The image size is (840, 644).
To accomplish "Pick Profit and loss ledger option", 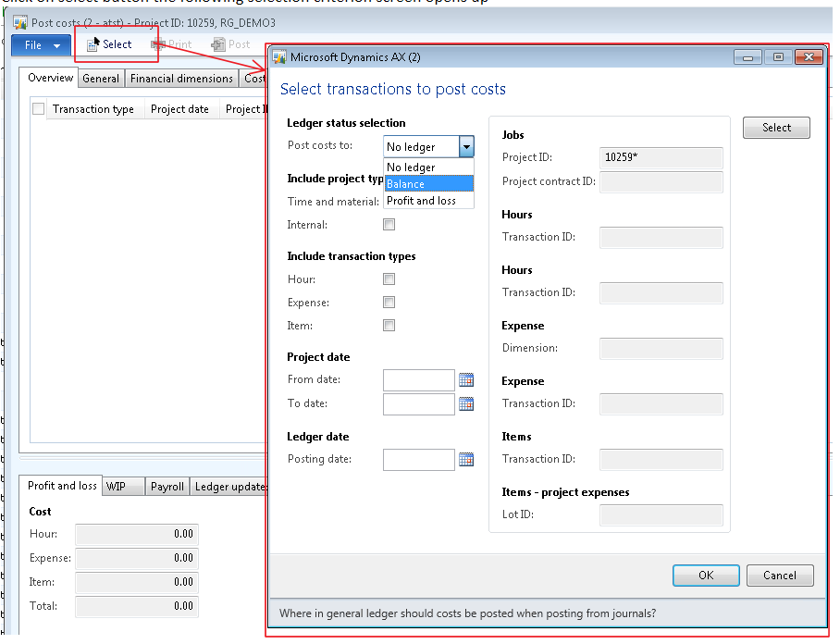I will [x=428, y=201].
